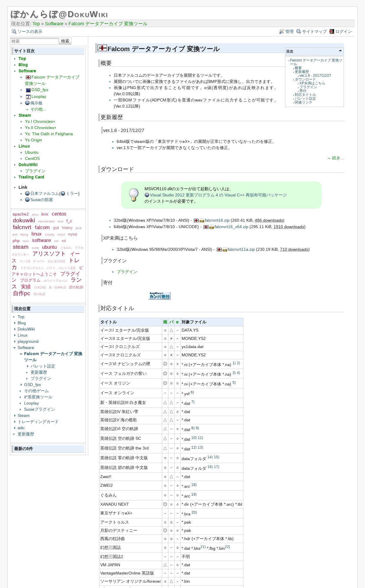Open Steam in site index menu
Image resolution: width=365 pixels, height=588 pixels.
pyautogui.click(x=24, y=115)
